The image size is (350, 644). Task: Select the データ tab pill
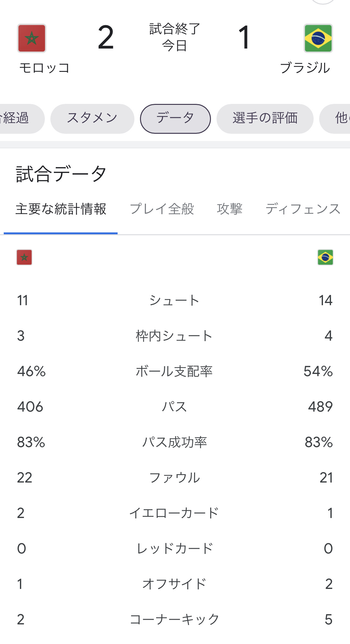click(175, 119)
